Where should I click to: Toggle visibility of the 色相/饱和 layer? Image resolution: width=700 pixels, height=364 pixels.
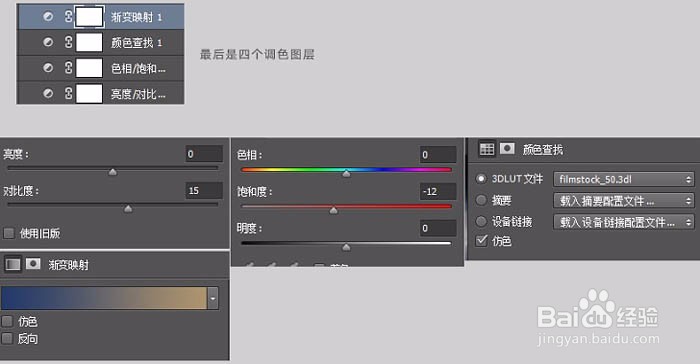48,68
